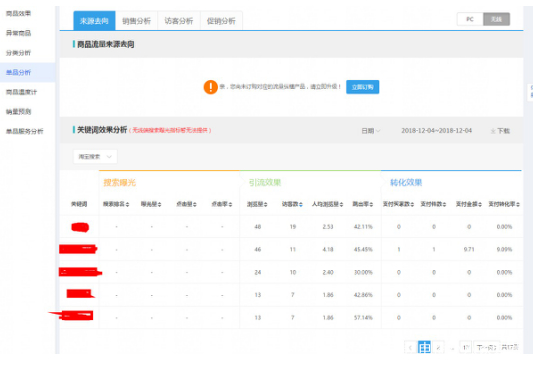Sort by 支付买家数 column arrows
533x366 pixels.
[x=412, y=204]
